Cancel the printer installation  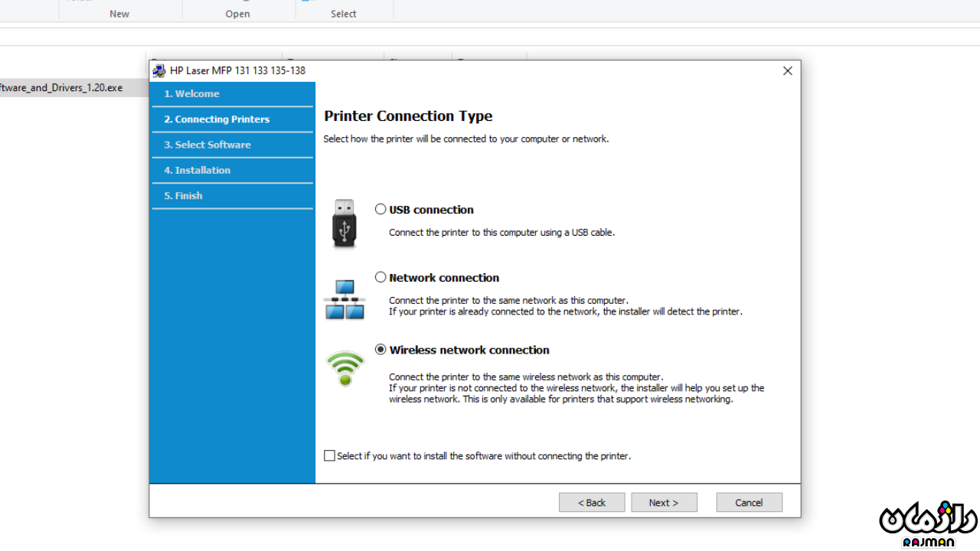click(749, 502)
